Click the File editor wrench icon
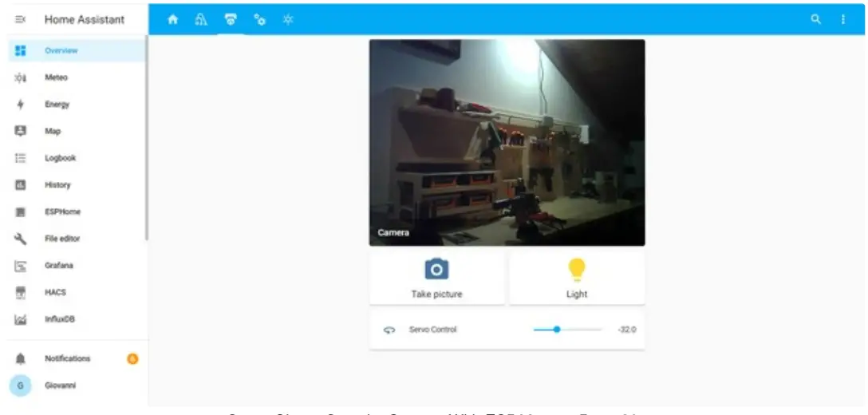Viewport: 868px width, 415px height. pos(21,239)
